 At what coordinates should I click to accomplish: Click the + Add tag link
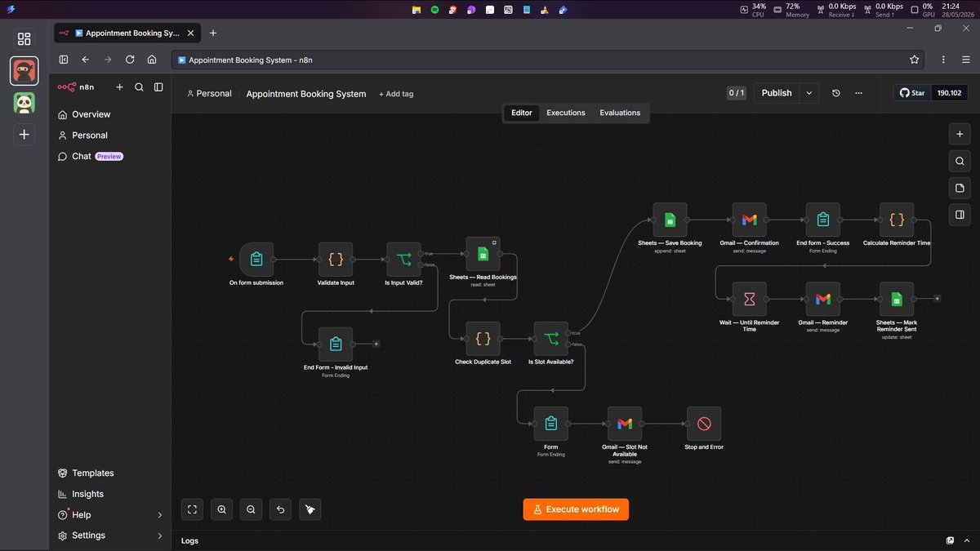(x=396, y=94)
